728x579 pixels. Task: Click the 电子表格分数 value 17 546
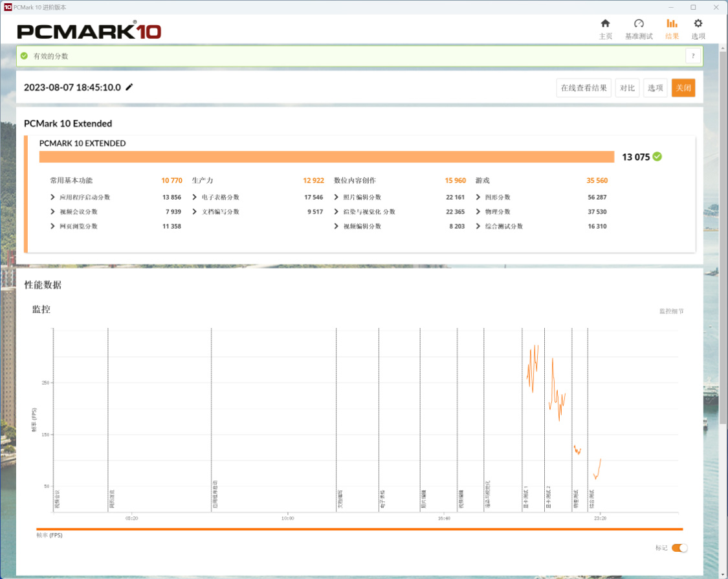pos(313,197)
